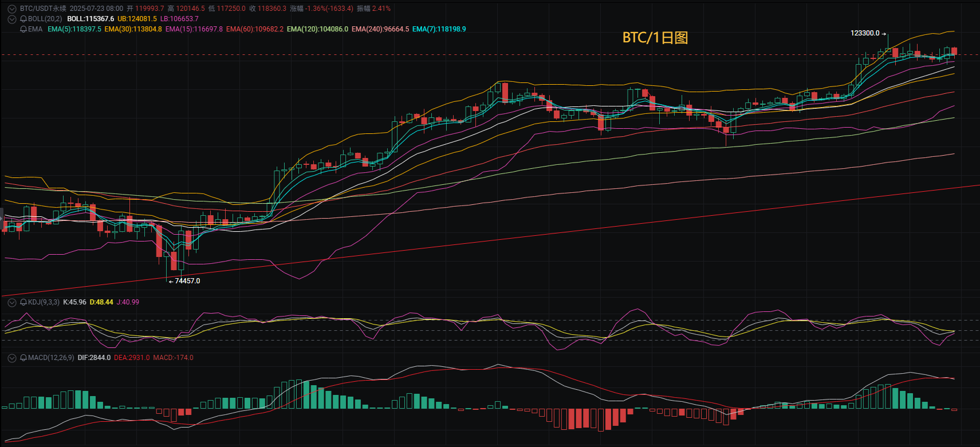Click the KDJ indicator alert bell icon
The image size is (980, 447).
23,302
